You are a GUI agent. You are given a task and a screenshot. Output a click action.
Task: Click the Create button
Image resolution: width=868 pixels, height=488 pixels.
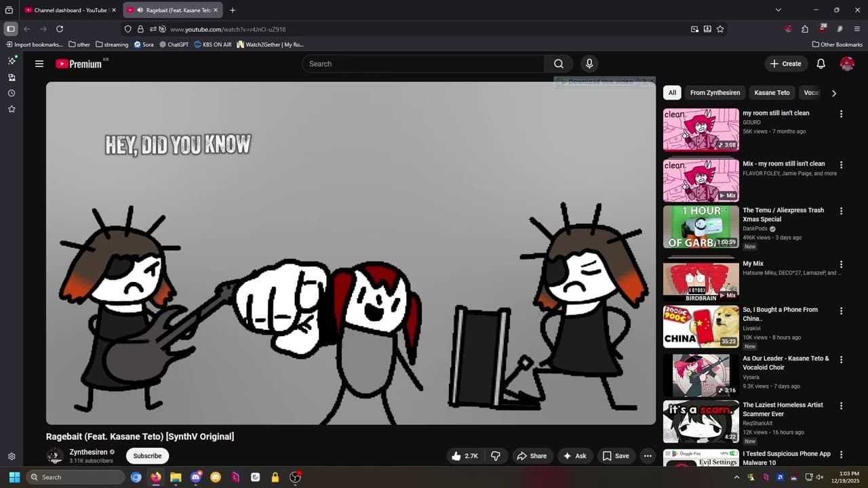tap(785, 64)
